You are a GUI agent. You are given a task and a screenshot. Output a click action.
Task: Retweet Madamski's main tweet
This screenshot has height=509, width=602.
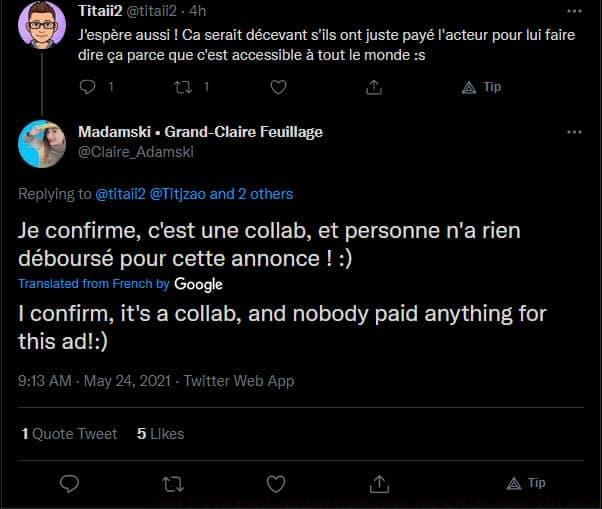pyautogui.click(x=173, y=483)
